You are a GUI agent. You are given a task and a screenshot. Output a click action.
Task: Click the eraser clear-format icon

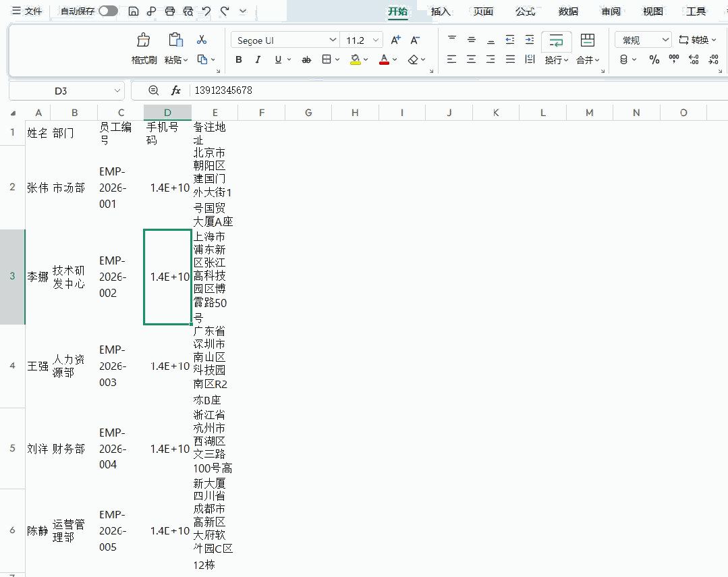[x=413, y=59]
